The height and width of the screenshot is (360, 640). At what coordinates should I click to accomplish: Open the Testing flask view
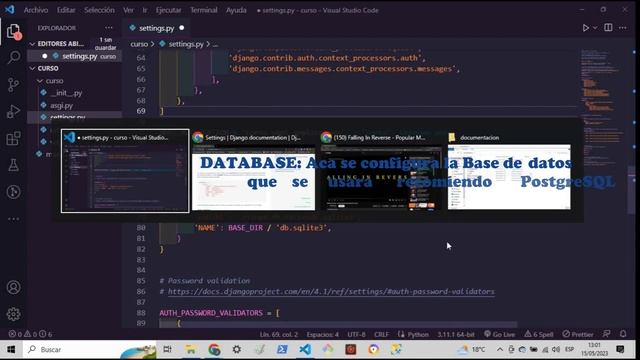(x=13, y=165)
